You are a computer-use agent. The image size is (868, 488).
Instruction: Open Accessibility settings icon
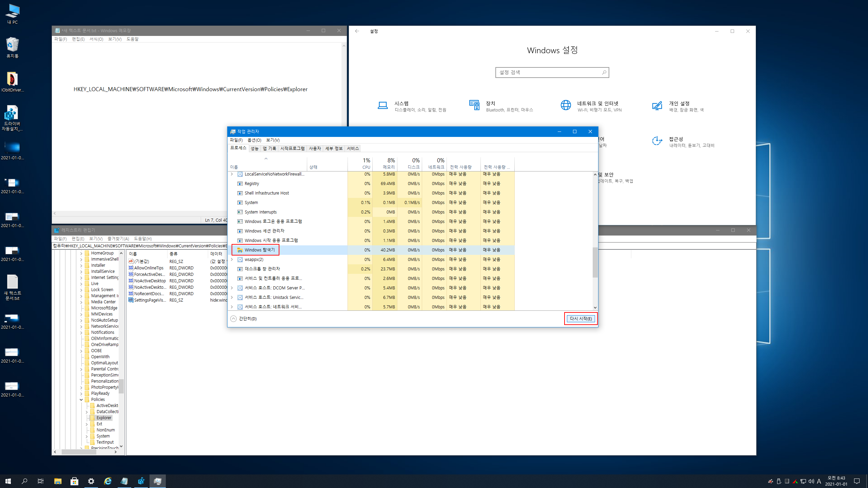(657, 141)
